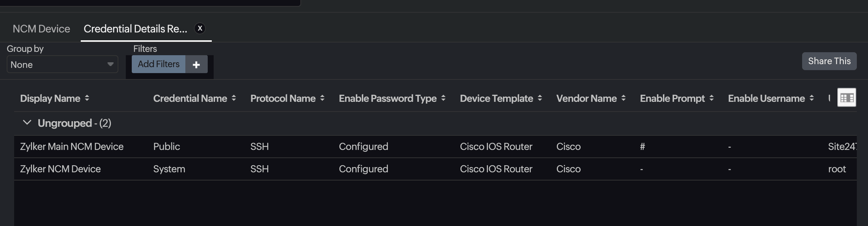The image size is (868, 226).
Task: Open the column chooser grid icon
Action: pyautogui.click(x=846, y=98)
